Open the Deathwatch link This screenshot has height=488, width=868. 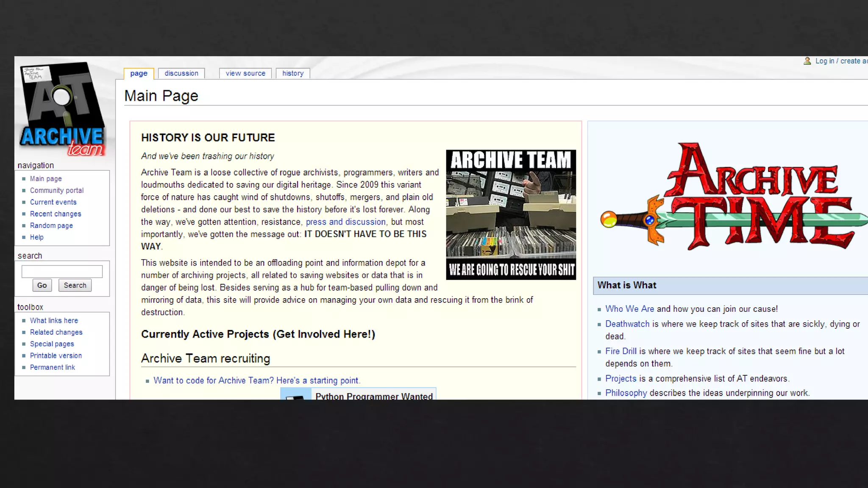[627, 324]
